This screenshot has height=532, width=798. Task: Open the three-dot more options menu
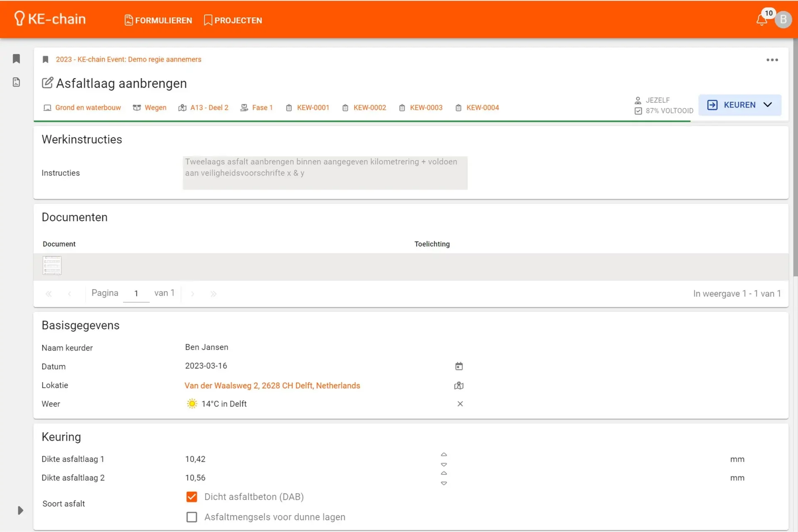click(x=772, y=60)
